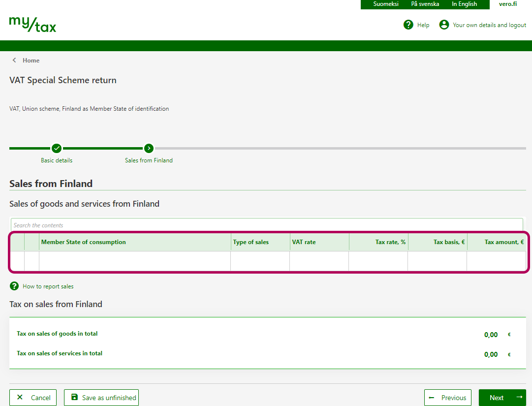Click the Tax basis input cell
Image resolution: width=532 pixels, height=406 pixels.
437,261
